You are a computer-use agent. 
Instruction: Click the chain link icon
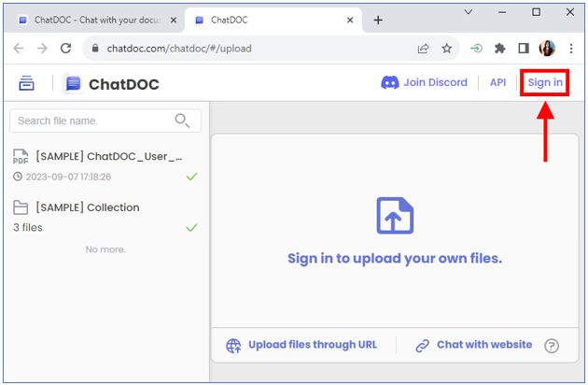(422, 346)
